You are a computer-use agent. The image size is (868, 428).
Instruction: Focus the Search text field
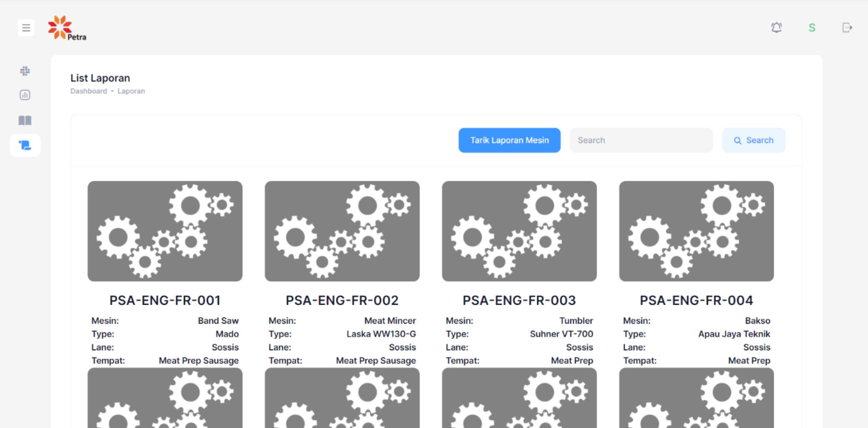point(641,140)
